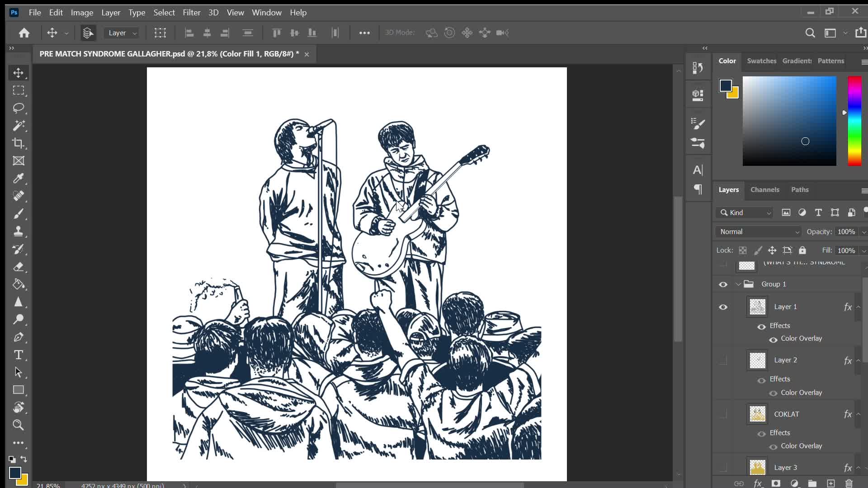
Task: Select the Zoom tool
Action: 19,425
